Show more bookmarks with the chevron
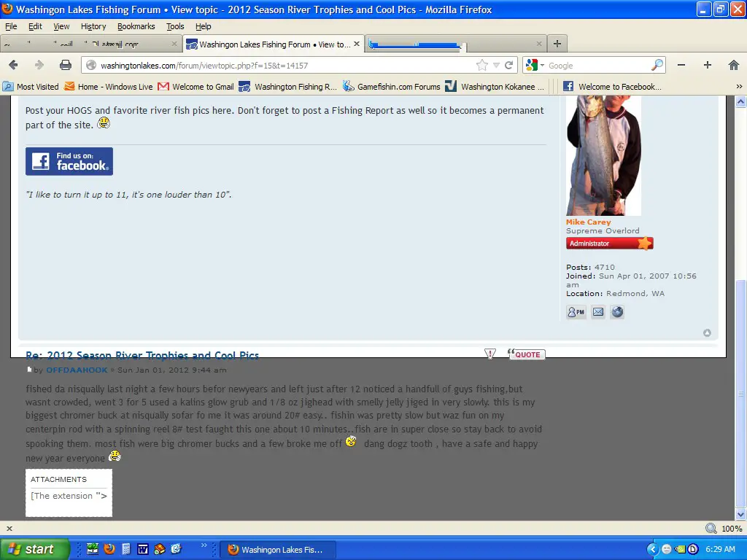This screenshot has width=747, height=560. [738, 86]
